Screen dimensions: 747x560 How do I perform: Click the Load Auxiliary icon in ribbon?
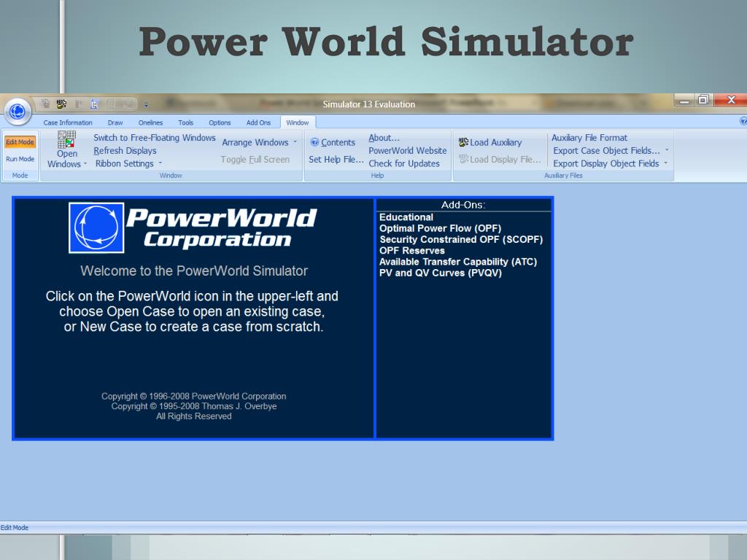463,142
